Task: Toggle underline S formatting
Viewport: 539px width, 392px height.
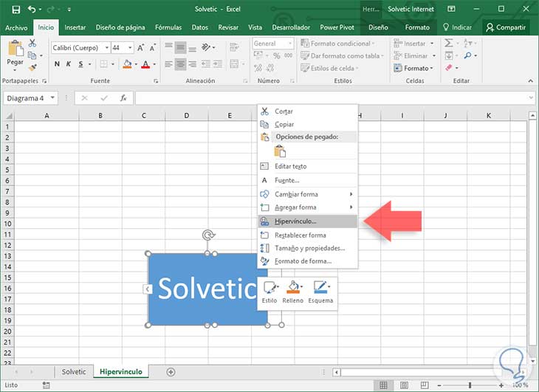Action: [80, 64]
